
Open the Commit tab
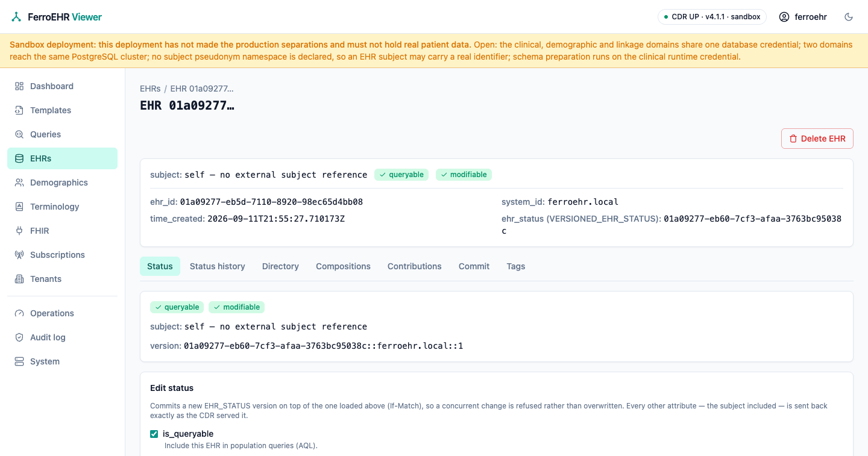click(474, 266)
